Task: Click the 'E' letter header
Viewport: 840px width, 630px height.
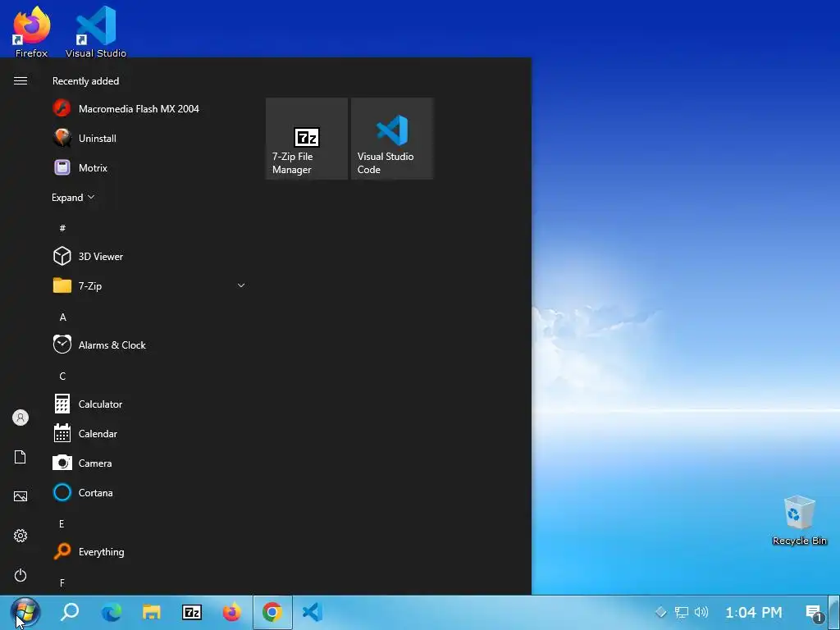Action: click(x=62, y=523)
